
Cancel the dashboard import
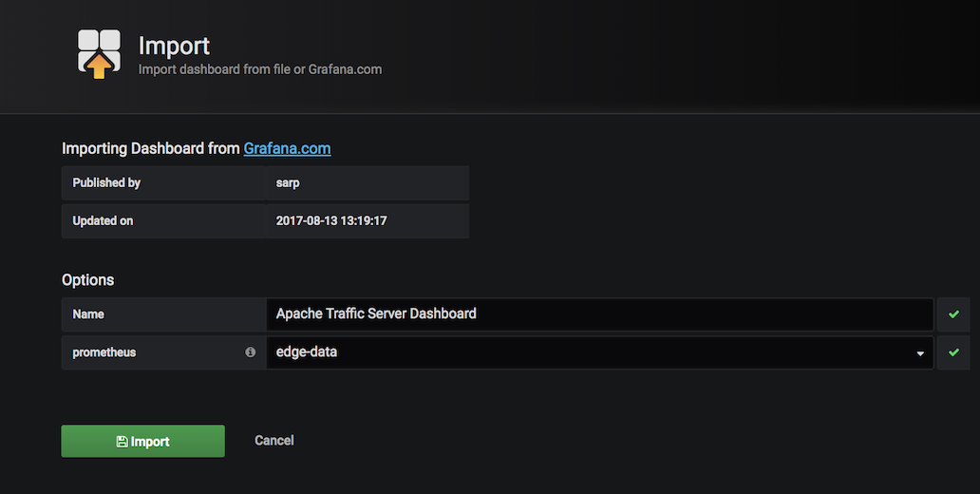(273, 440)
